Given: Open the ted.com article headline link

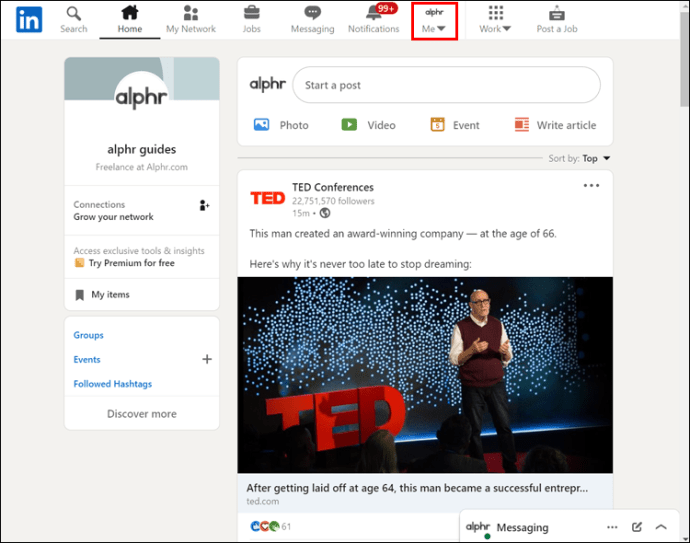Looking at the screenshot, I should click(x=417, y=488).
